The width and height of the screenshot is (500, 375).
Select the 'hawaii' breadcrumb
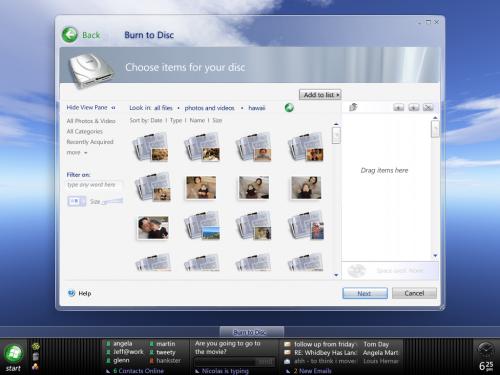click(257, 108)
